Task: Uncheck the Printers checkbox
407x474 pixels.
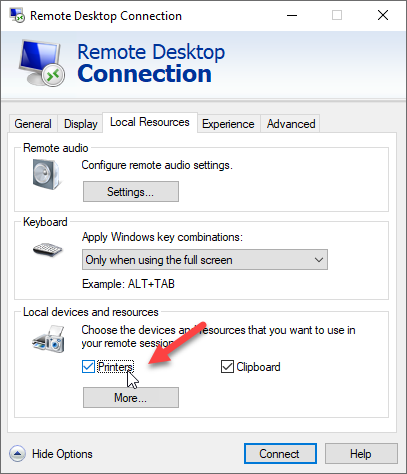Action: (x=88, y=367)
